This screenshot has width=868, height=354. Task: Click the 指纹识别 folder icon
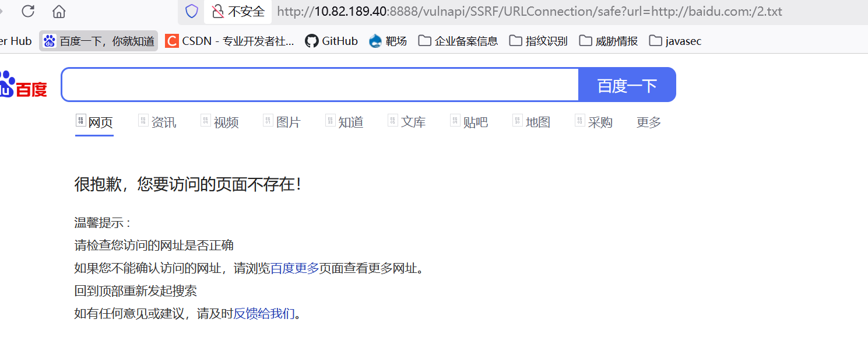coord(515,41)
